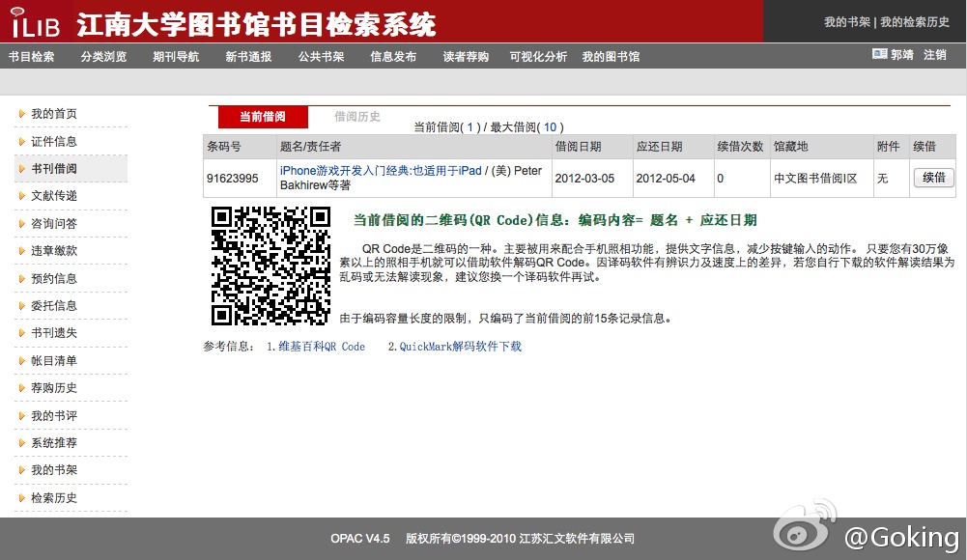
Task: Open QuickMark解码软件下载 link
Action: (461, 347)
